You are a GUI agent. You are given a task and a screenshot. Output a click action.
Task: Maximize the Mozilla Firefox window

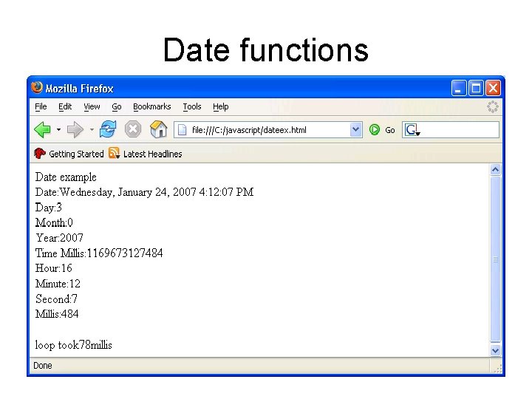[476, 88]
